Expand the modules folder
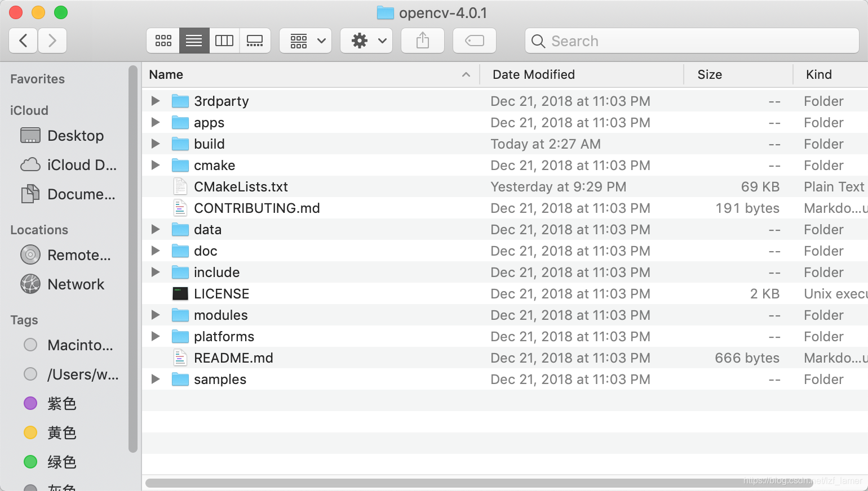868x491 pixels. pos(156,315)
